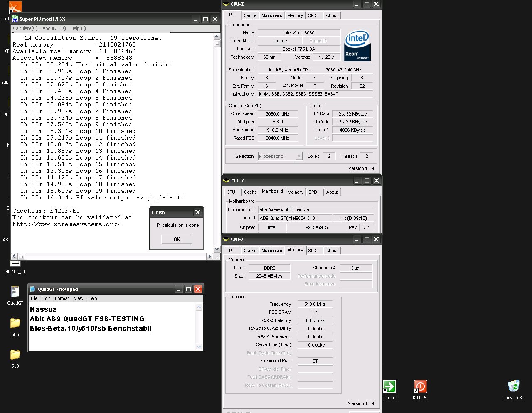Click the 'Intel Xeon 3060' name field
The image size is (532, 413).
[299, 33]
